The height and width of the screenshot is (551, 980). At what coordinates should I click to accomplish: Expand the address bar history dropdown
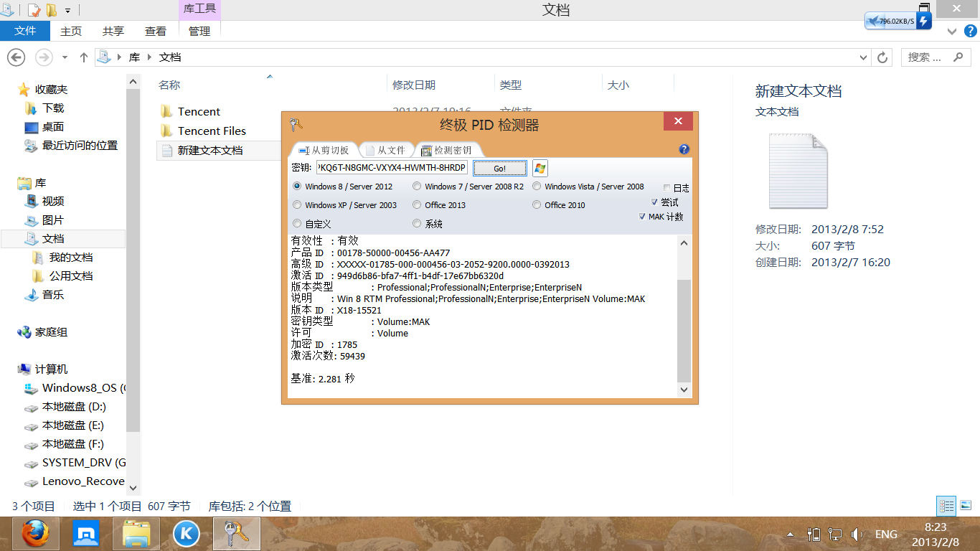[863, 57]
